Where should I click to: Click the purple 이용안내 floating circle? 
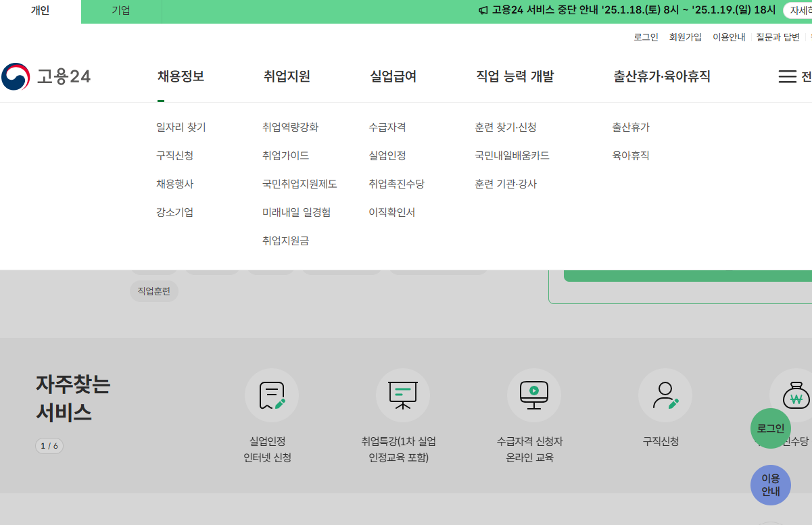(x=770, y=485)
